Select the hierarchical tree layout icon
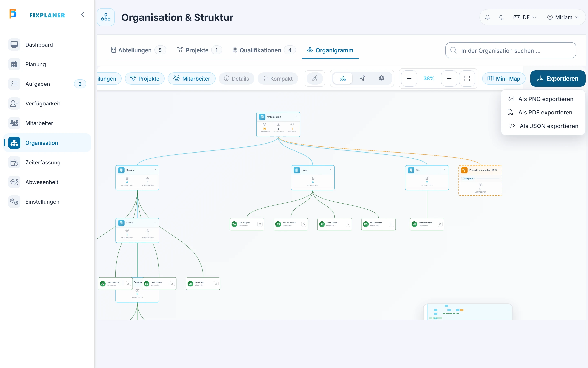 pyautogui.click(x=343, y=78)
